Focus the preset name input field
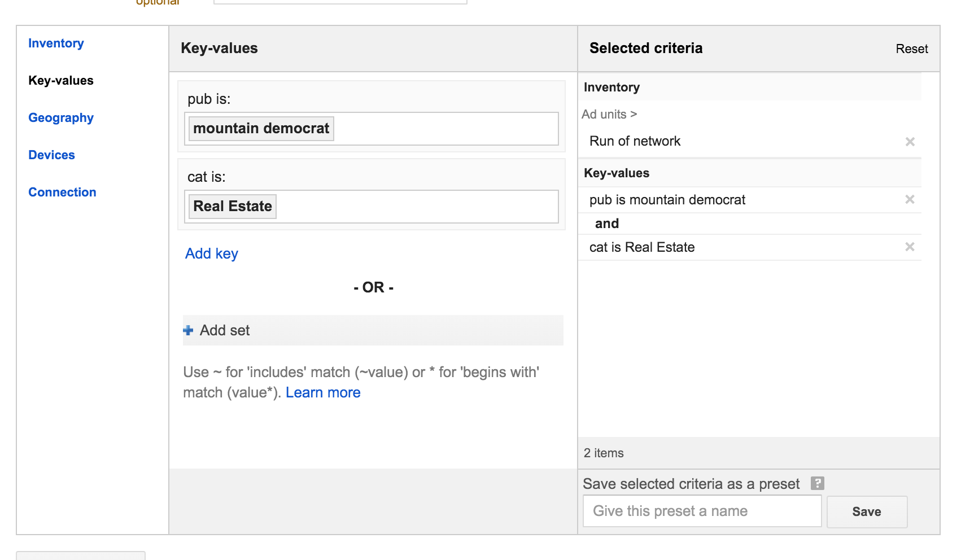 point(702,511)
